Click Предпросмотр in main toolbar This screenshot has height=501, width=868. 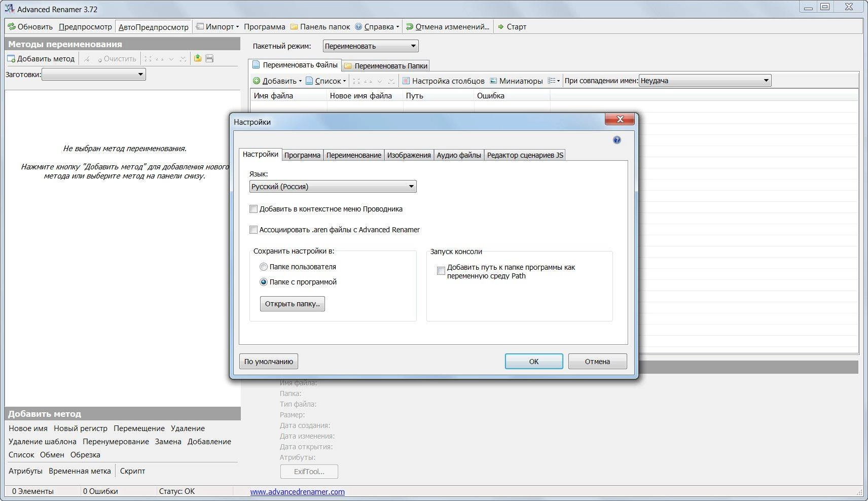pyautogui.click(x=85, y=27)
